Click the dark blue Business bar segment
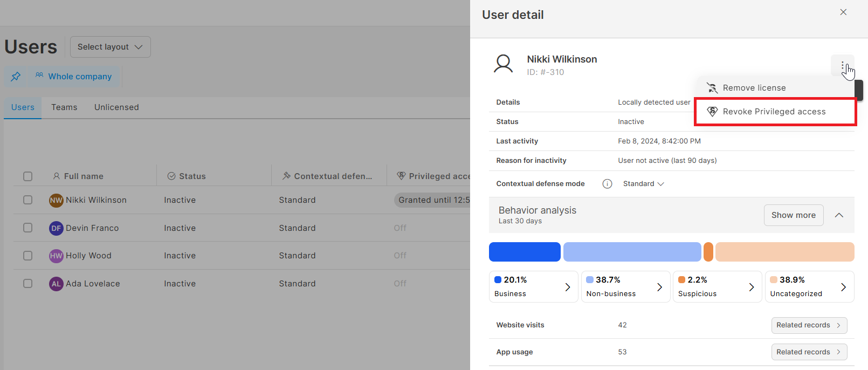The height and width of the screenshot is (370, 868). click(524, 252)
